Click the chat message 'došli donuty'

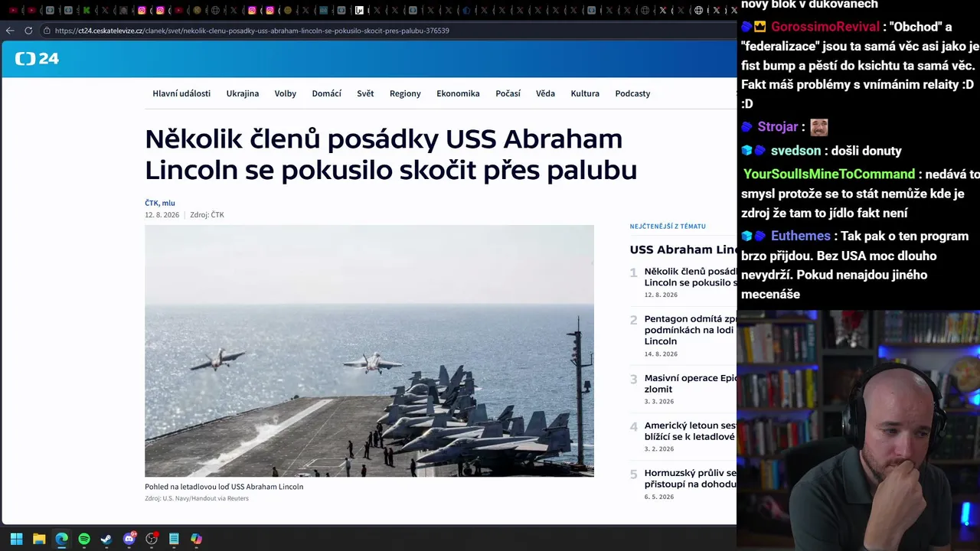[x=866, y=151]
